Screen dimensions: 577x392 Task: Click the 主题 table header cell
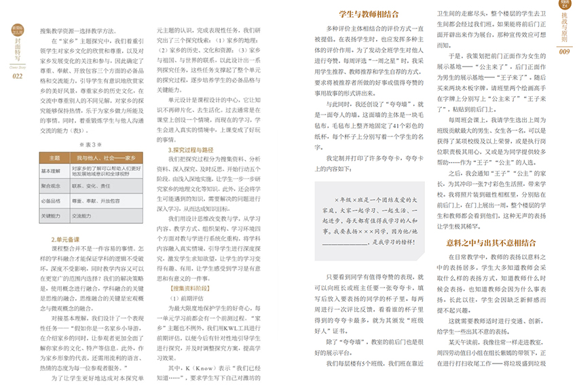pyautogui.click(x=54, y=157)
